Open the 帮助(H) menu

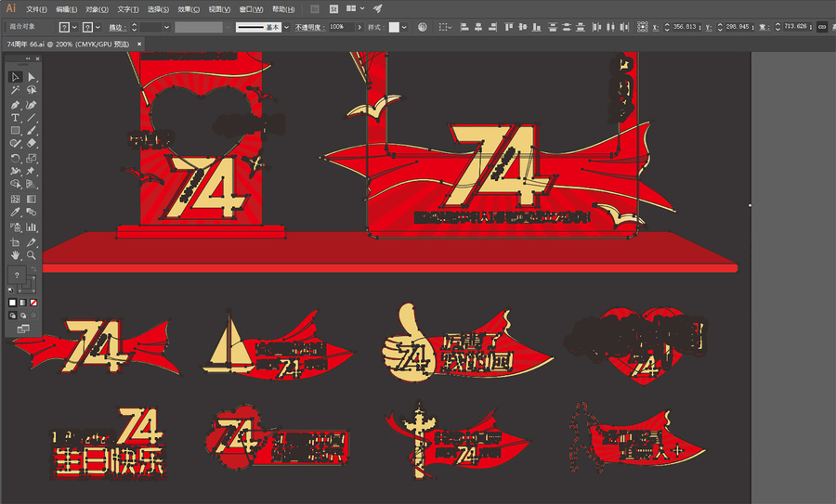pos(283,9)
